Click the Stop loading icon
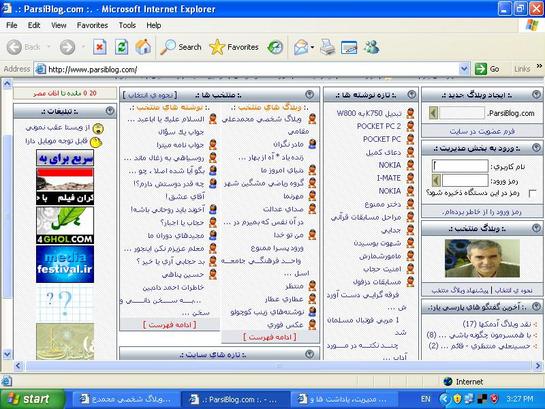Image resolution: width=545 pixels, height=409 pixels. [99, 47]
